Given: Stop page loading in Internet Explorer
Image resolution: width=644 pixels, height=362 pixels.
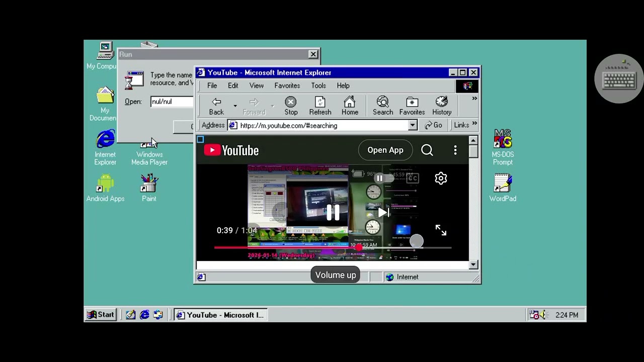Looking at the screenshot, I should pos(291,106).
